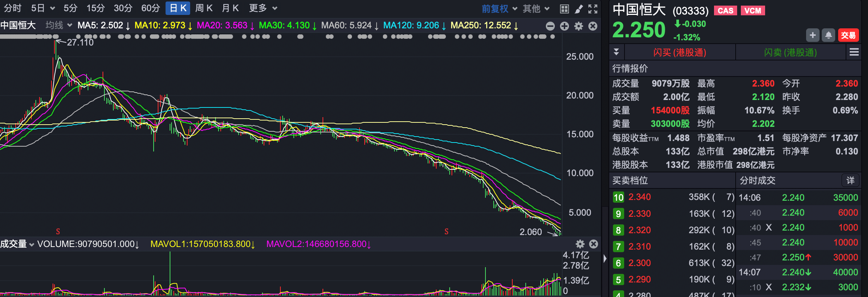Click the first red S marker on chart
Image resolution: width=868 pixels, height=297 pixels.
pyautogui.click(x=58, y=231)
